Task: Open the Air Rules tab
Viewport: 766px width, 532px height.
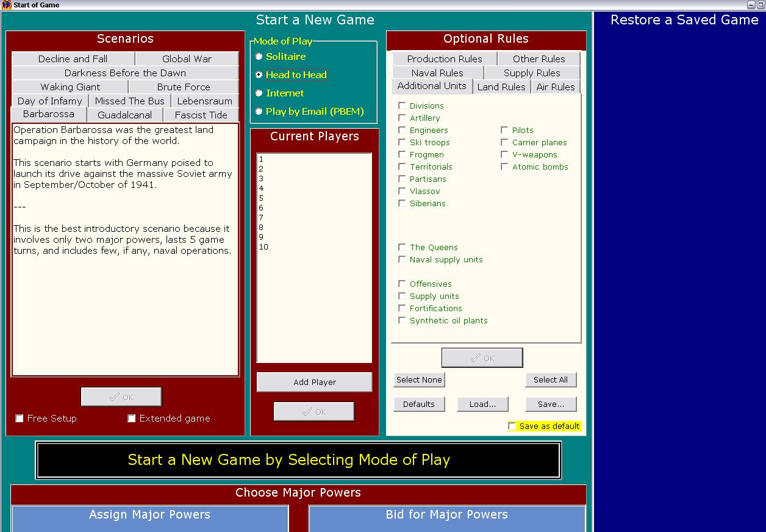Action: click(x=556, y=87)
